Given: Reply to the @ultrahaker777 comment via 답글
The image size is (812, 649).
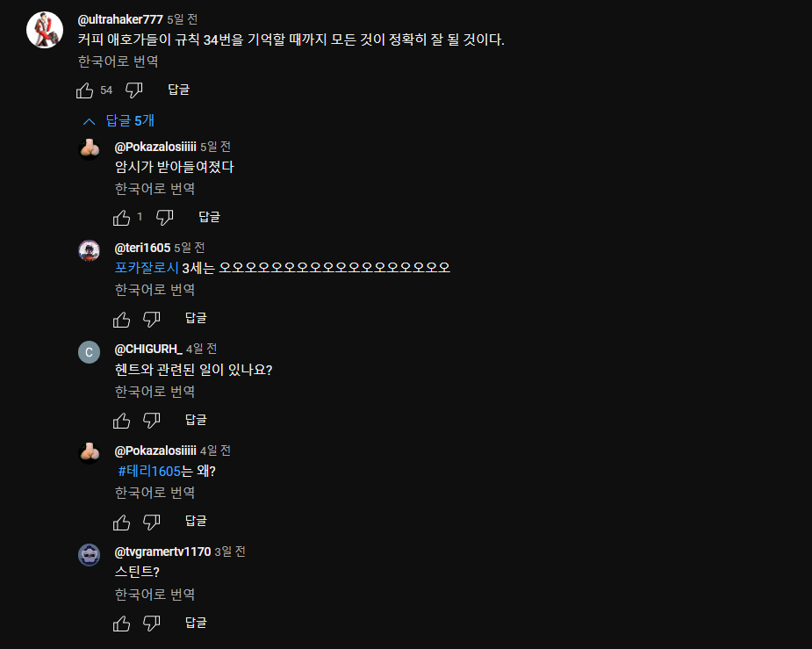Looking at the screenshot, I should point(179,90).
